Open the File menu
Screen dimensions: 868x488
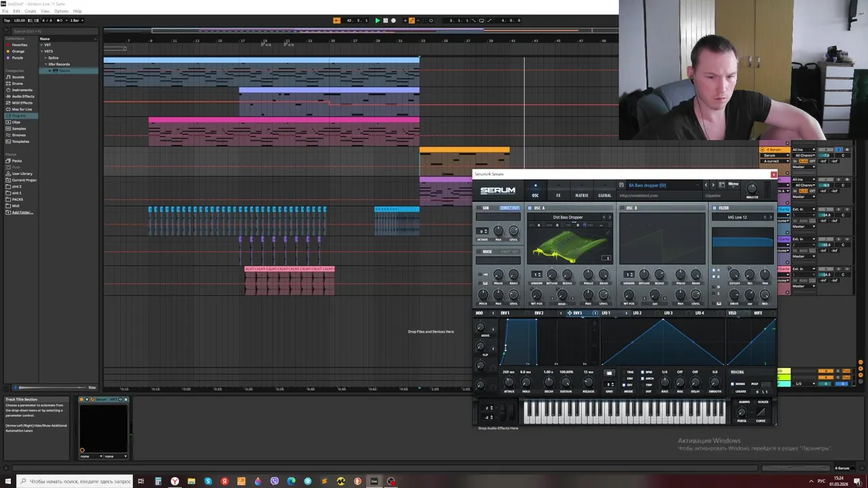coord(5,12)
